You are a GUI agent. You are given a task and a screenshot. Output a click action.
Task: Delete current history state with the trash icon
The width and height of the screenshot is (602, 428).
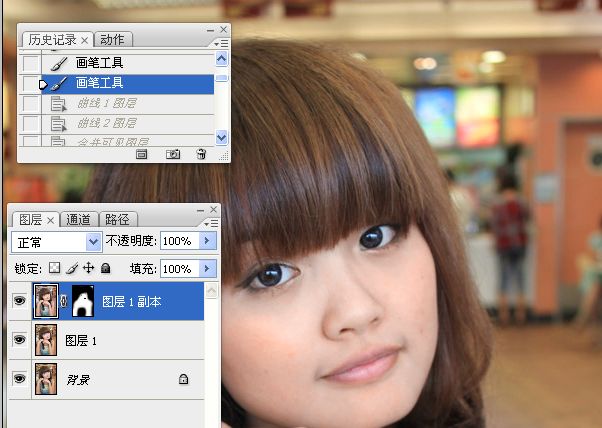point(201,154)
